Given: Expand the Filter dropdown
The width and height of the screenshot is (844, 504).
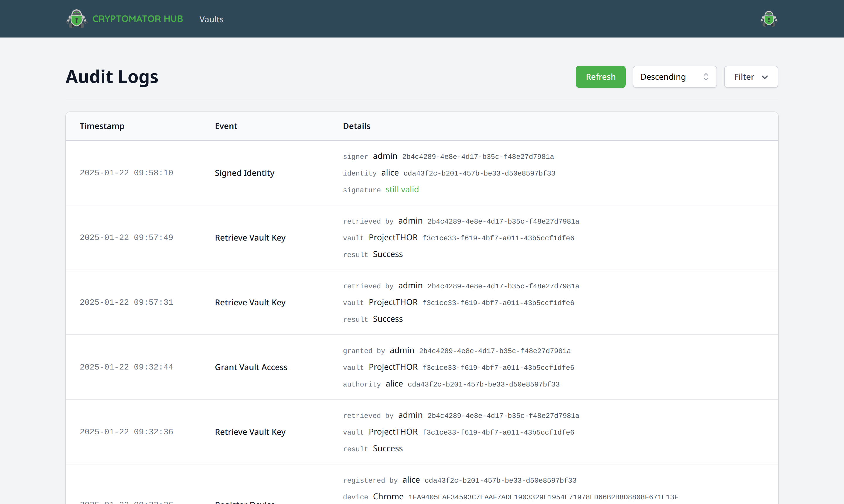Looking at the screenshot, I should (751, 77).
